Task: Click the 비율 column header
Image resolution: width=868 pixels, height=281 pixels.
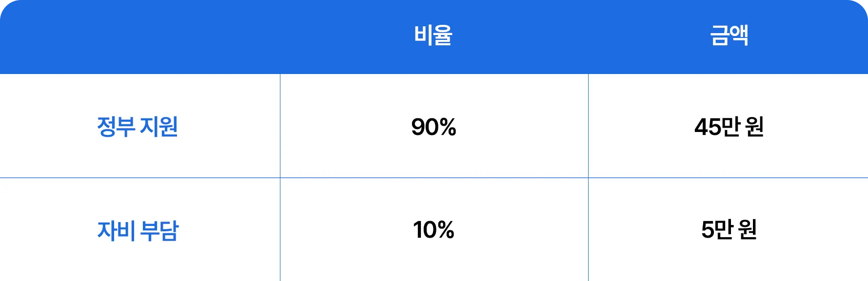Action: [x=433, y=36]
